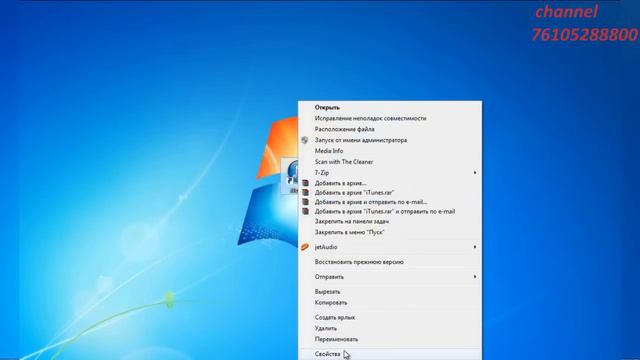Screen dimensions: 640x360
Task: Expand the 7-Zip submenu arrow
Action: 475,173
